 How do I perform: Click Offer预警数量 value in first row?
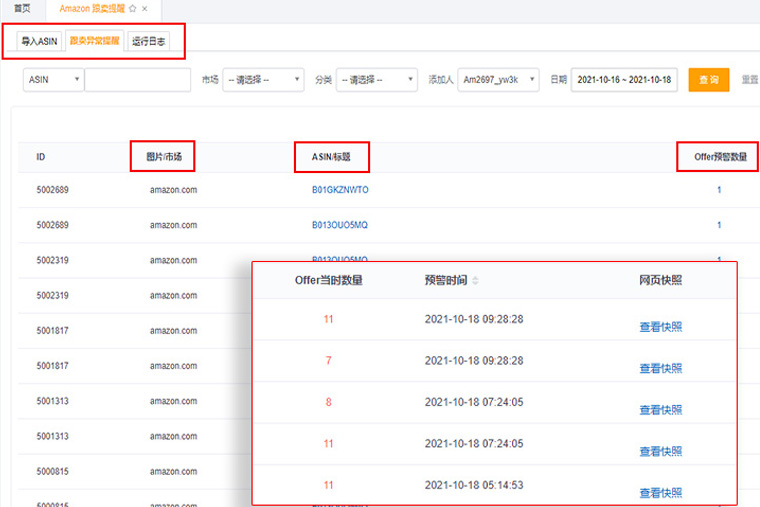(x=718, y=189)
